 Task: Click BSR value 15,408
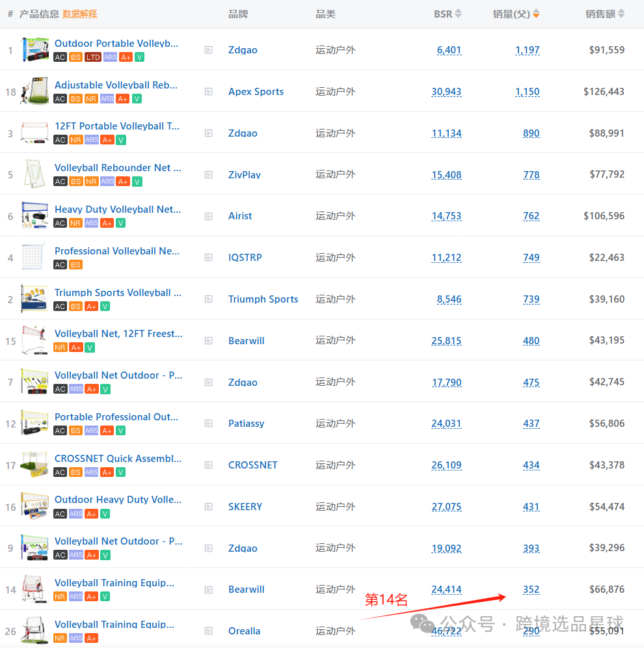446,175
